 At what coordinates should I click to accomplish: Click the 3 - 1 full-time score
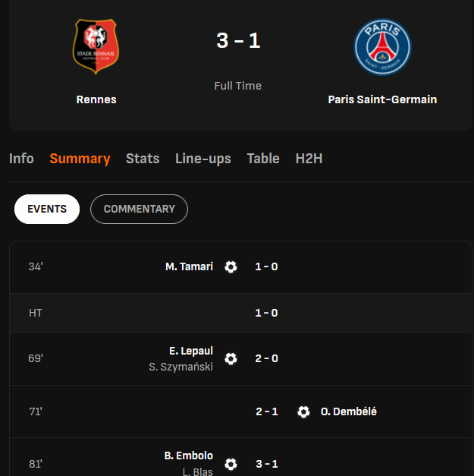point(237,40)
